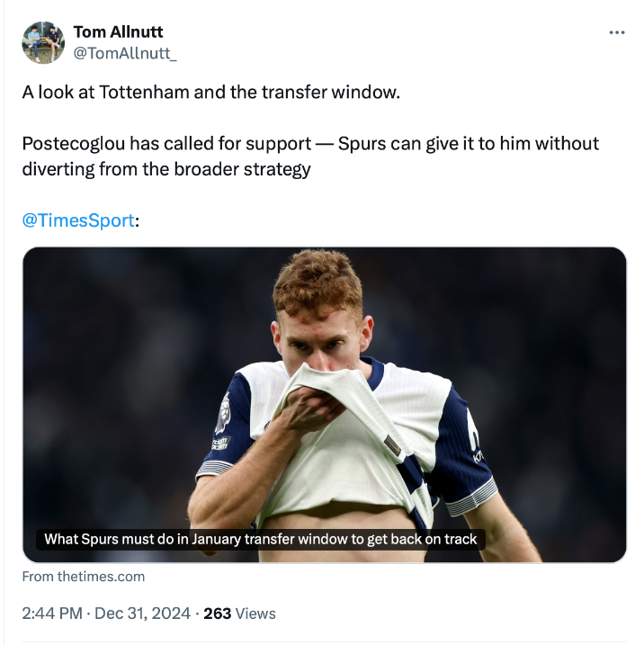Open the three-dot more options menu
The image size is (644, 645).
point(616,32)
